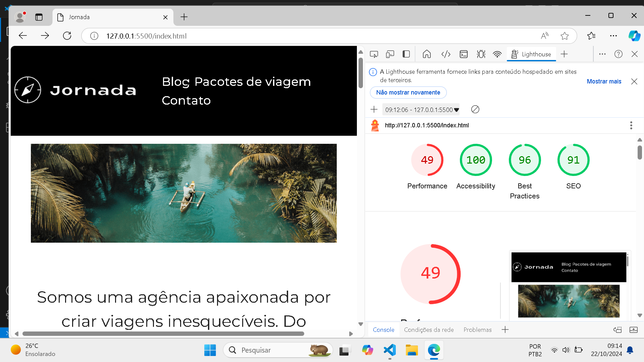Switch to Condições da rede tab

(x=429, y=330)
